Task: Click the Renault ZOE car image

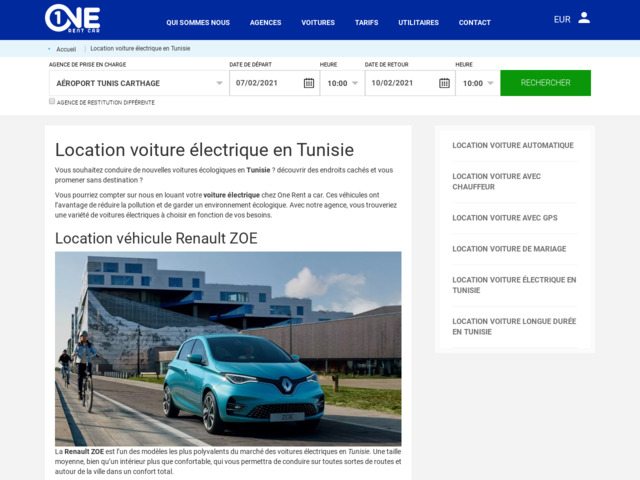Action: tap(228, 349)
